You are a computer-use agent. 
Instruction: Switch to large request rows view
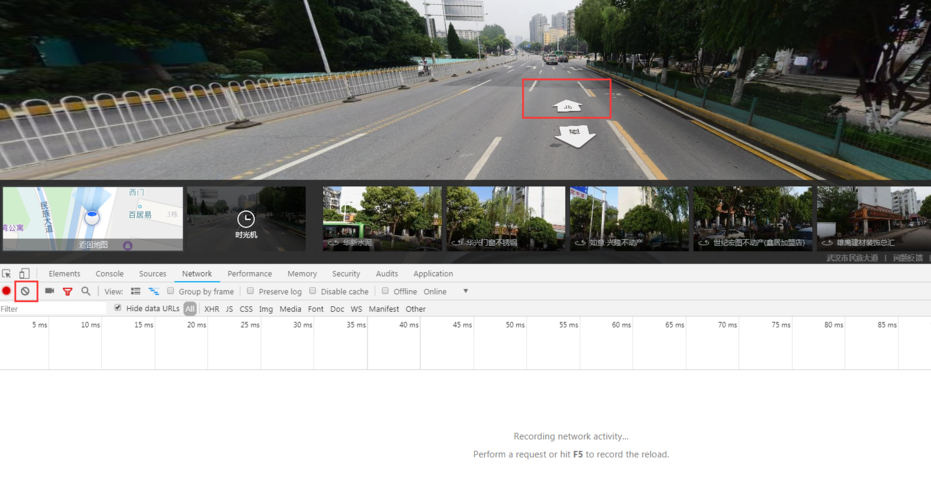pyautogui.click(x=136, y=292)
